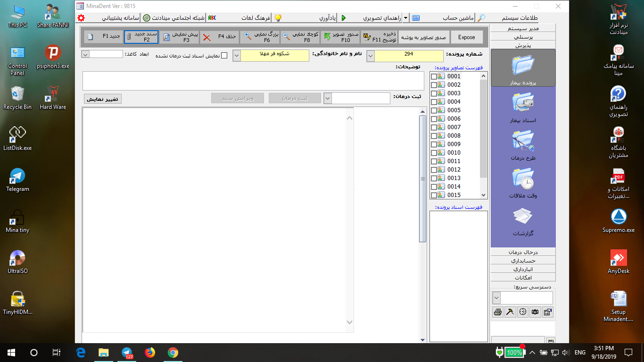Open the وقت ملاقات appointment clock icon
644x362 pixels.
click(523, 183)
